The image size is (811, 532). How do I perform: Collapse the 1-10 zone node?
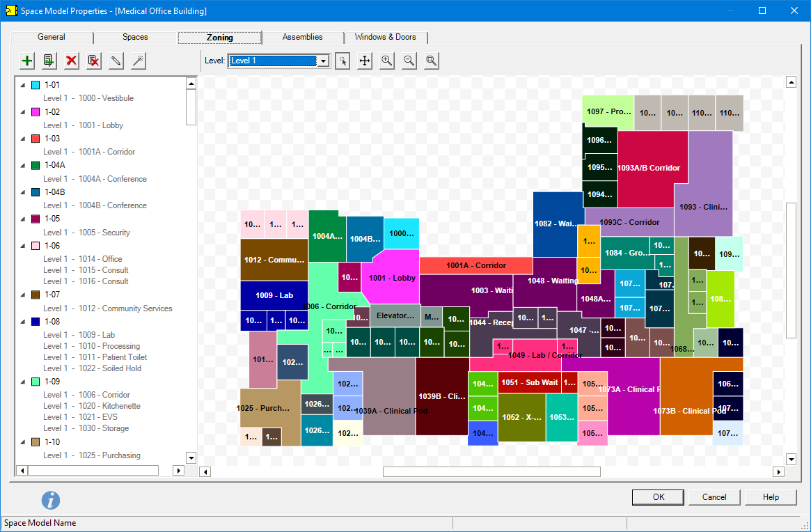(23, 442)
